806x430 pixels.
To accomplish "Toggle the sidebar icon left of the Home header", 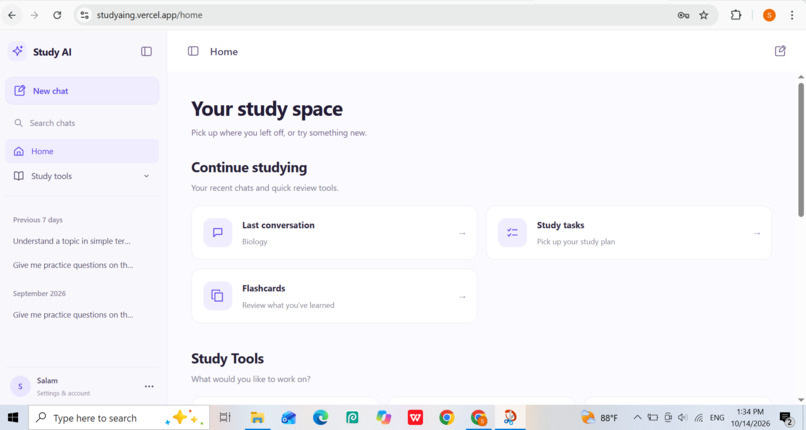I will (193, 51).
